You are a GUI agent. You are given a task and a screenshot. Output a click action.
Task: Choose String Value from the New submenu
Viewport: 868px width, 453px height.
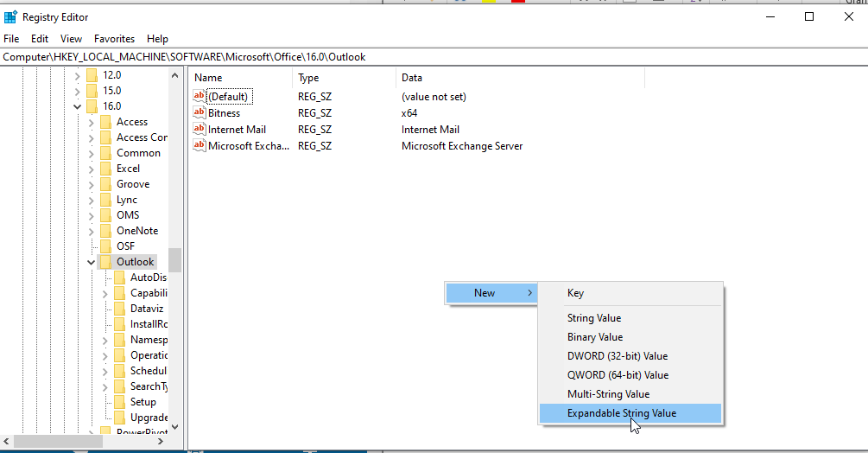click(630, 318)
